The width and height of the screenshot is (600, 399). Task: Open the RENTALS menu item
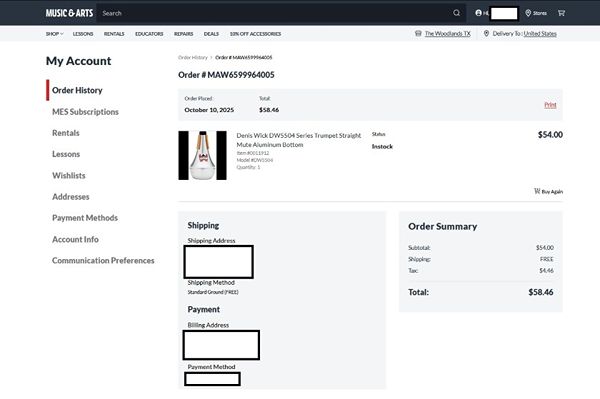coord(114,34)
